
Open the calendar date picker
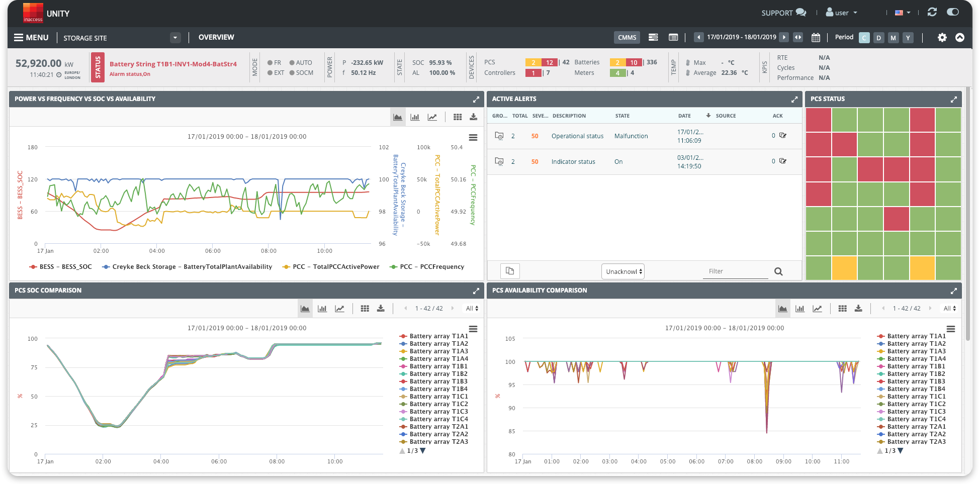(816, 38)
